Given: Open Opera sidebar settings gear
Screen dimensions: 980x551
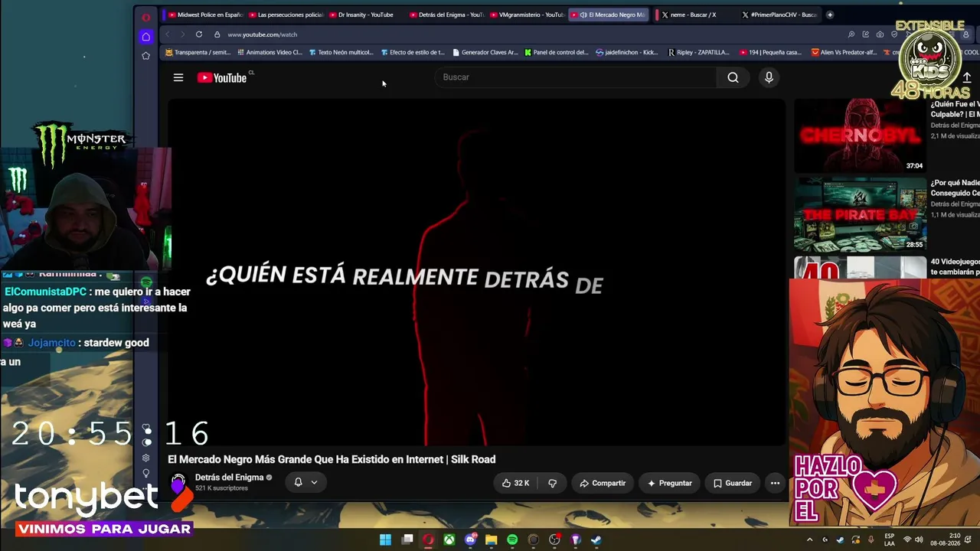Looking at the screenshot, I should point(145,458).
